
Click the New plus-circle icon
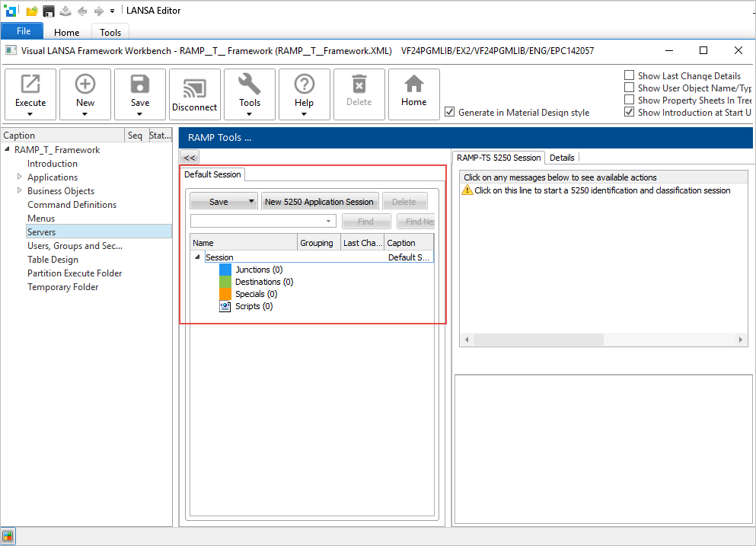coord(85,85)
